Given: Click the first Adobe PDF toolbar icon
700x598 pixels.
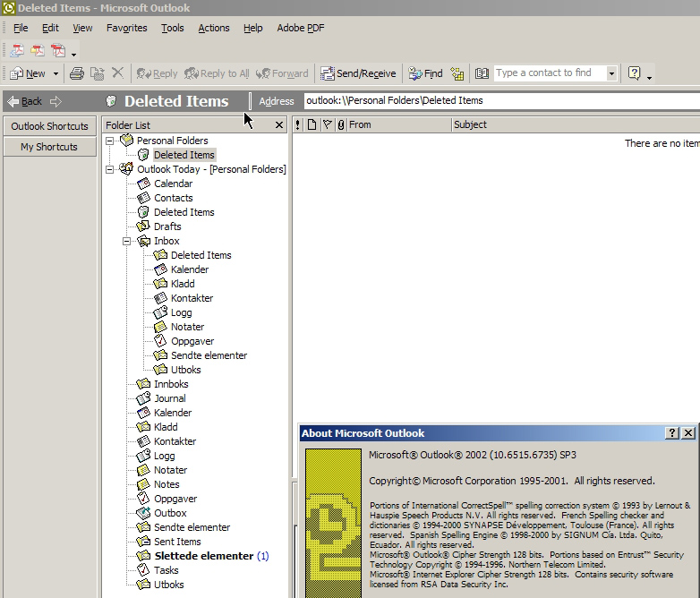Looking at the screenshot, I should (x=17, y=50).
